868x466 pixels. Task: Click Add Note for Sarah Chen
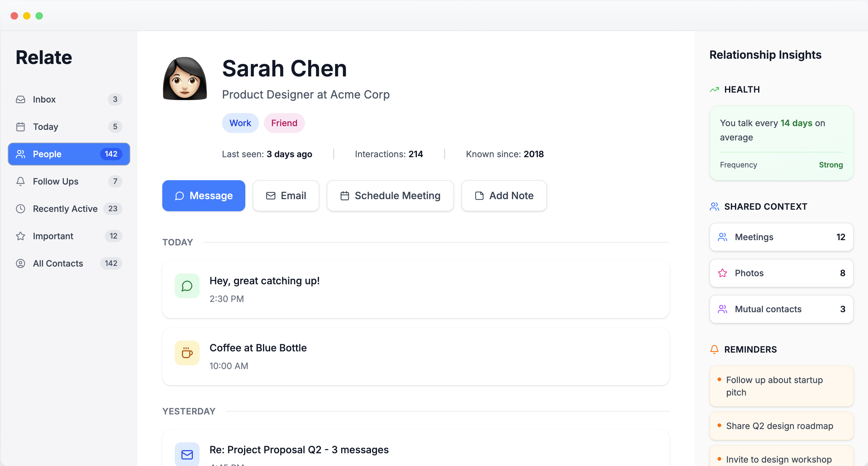point(503,196)
